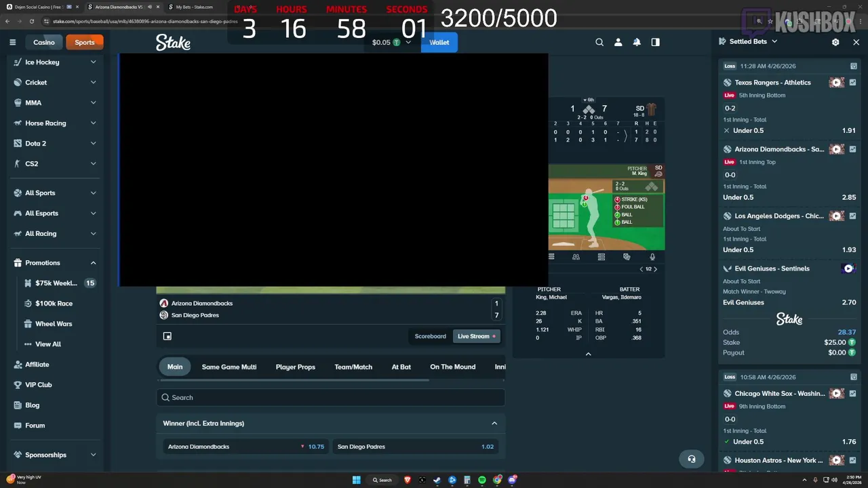The height and width of the screenshot is (488, 868).
Task: Select the Main markets tab
Action: [175, 367]
